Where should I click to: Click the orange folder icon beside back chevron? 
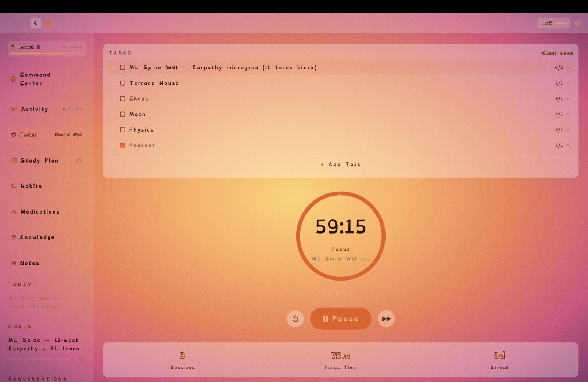[x=48, y=23]
